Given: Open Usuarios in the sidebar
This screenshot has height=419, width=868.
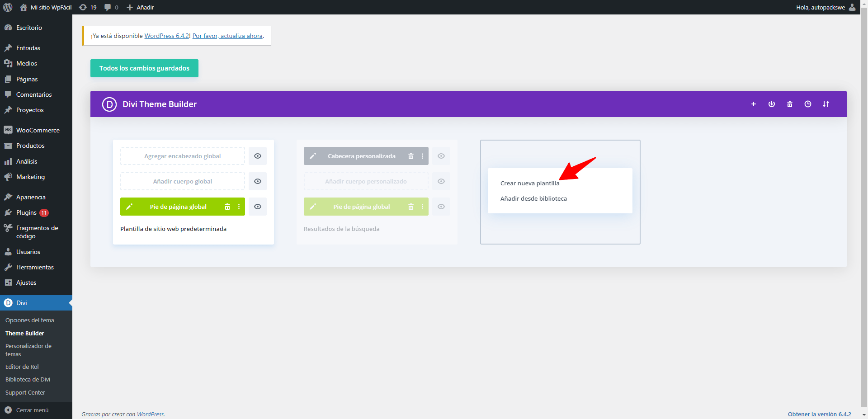Looking at the screenshot, I should tap(36, 252).
